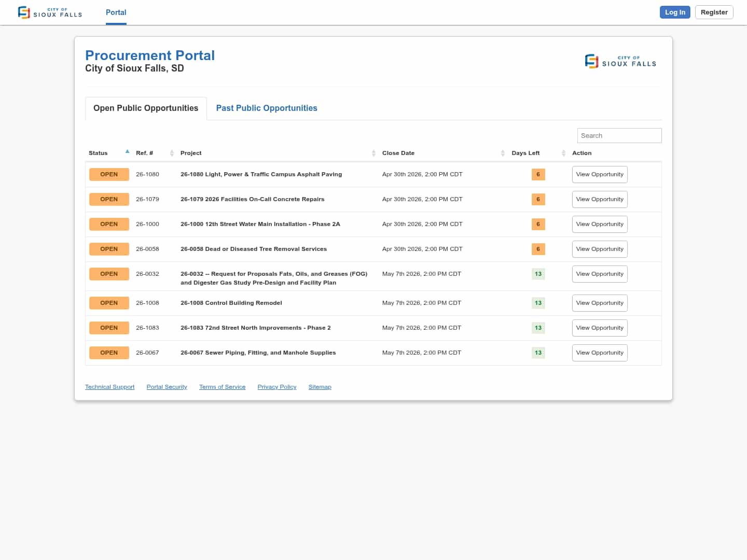Open the Portal navigation item

(x=116, y=12)
